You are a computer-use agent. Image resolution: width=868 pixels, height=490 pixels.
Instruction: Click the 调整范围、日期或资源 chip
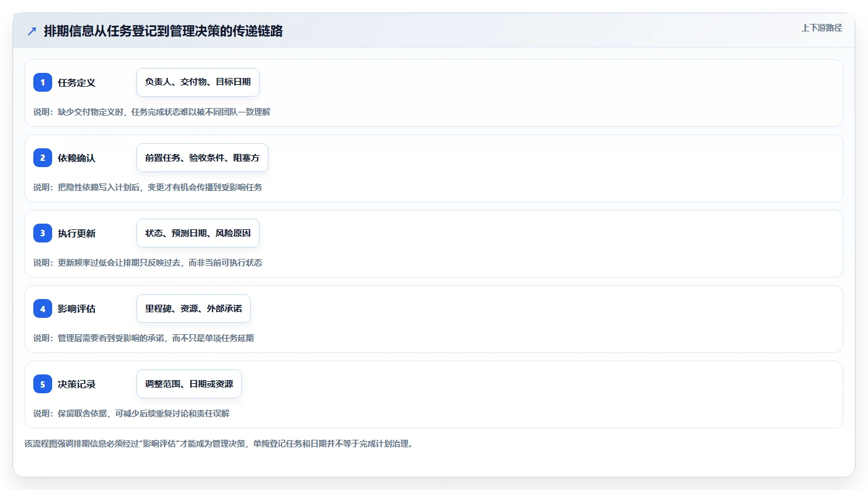[189, 384]
